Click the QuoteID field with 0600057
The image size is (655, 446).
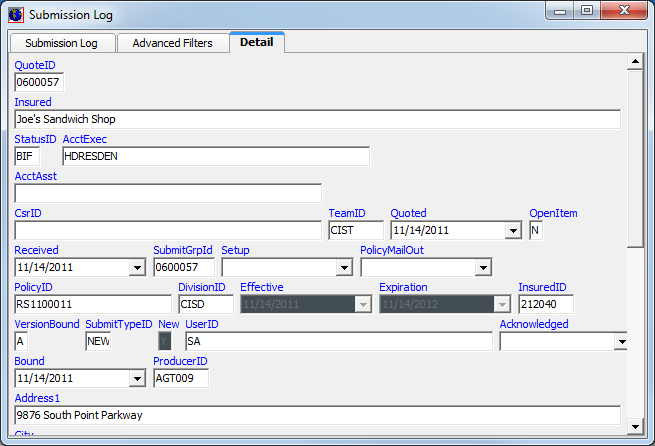[x=39, y=82]
